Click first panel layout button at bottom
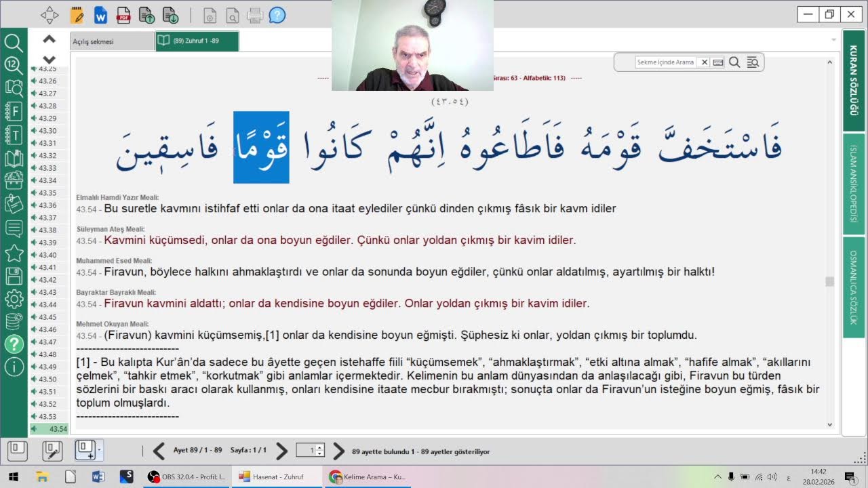The height and width of the screenshot is (488, 868). click(x=18, y=451)
